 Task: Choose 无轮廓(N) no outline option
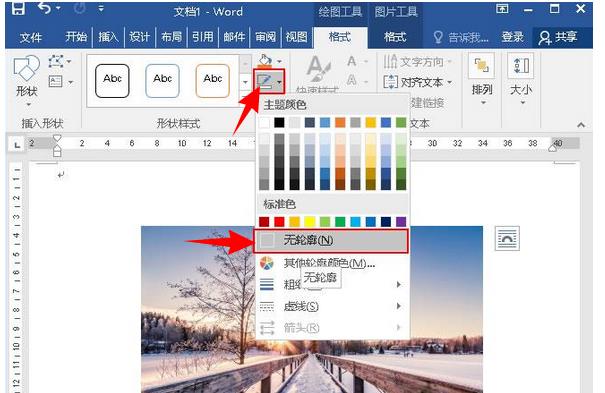click(331, 241)
